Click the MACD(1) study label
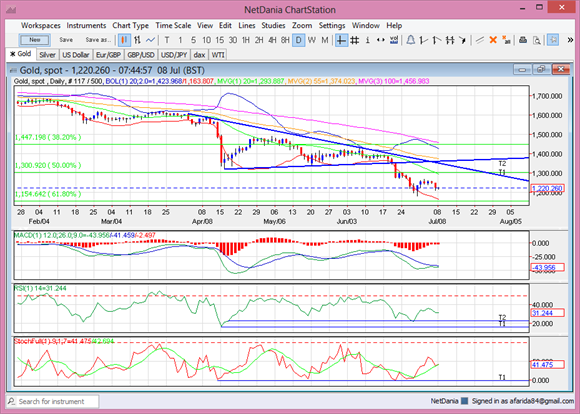This screenshot has width=580, height=414. point(85,235)
